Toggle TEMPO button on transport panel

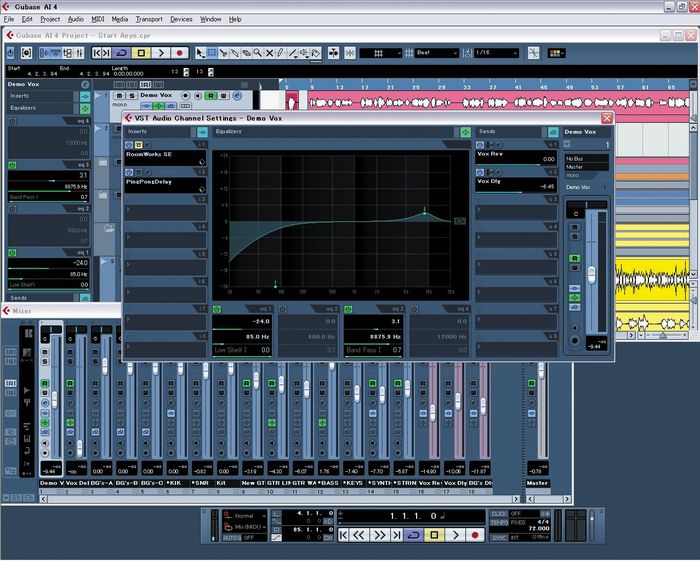(499, 522)
